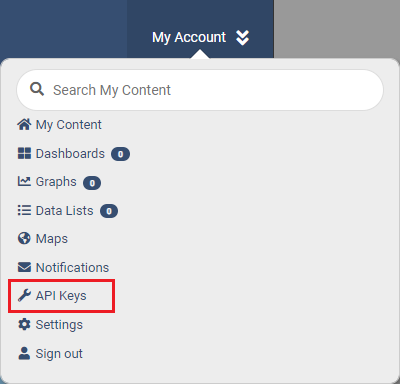
Task: Click the Notifications envelope icon
Action: click(x=24, y=267)
